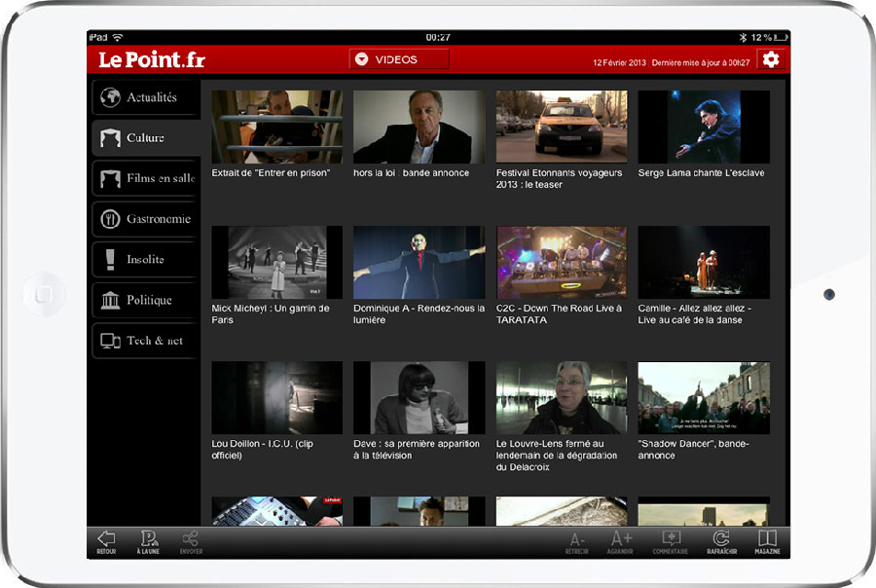Click the 00:27 clock in status bar

(438, 37)
